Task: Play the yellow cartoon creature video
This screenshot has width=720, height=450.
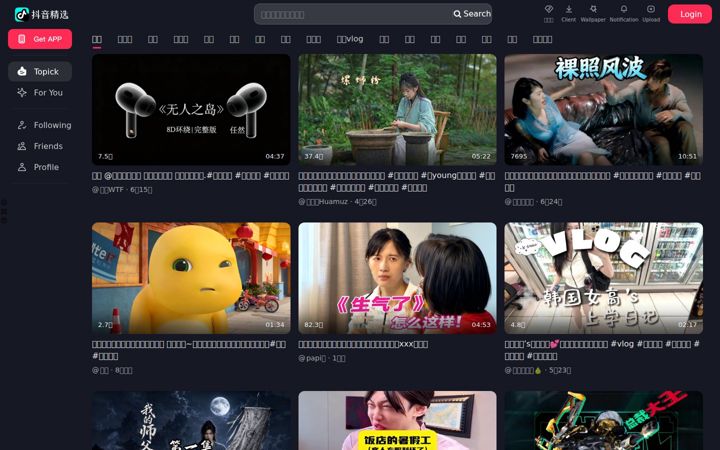Action: point(191,278)
